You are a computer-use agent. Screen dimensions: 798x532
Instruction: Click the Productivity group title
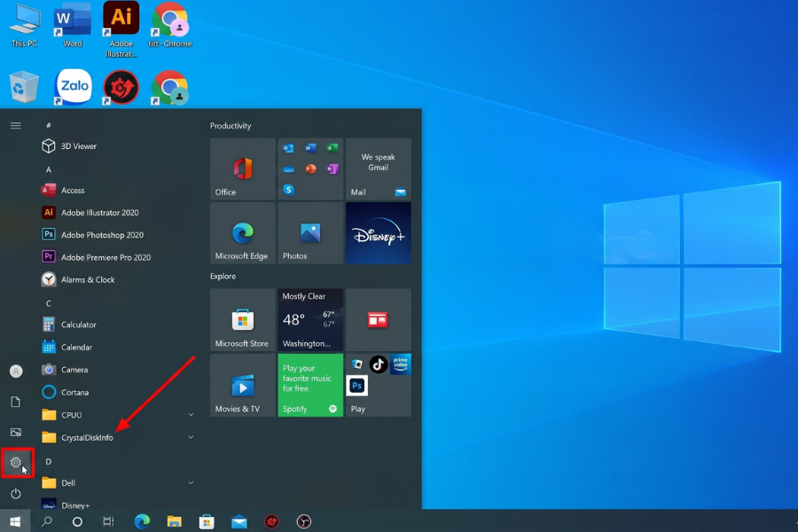tap(231, 126)
